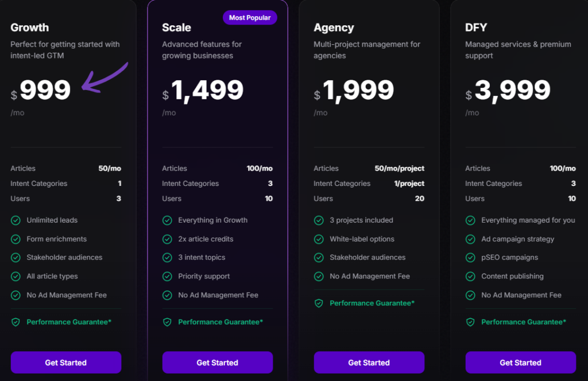This screenshot has height=381, width=588.
Task: Click the check icon beside White-label options
Action: click(x=320, y=239)
